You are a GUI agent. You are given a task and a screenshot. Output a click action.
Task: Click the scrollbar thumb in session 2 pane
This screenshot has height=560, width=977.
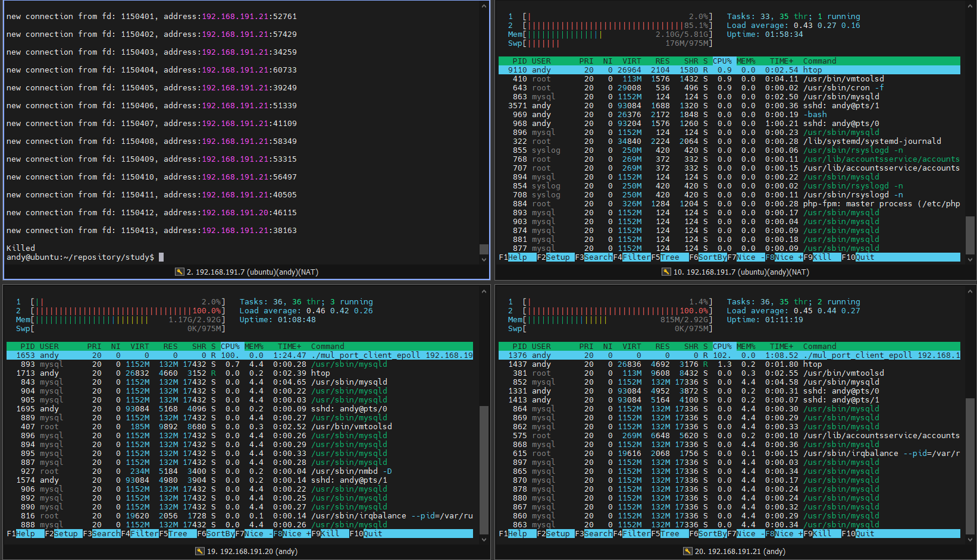tap(484, 249)
